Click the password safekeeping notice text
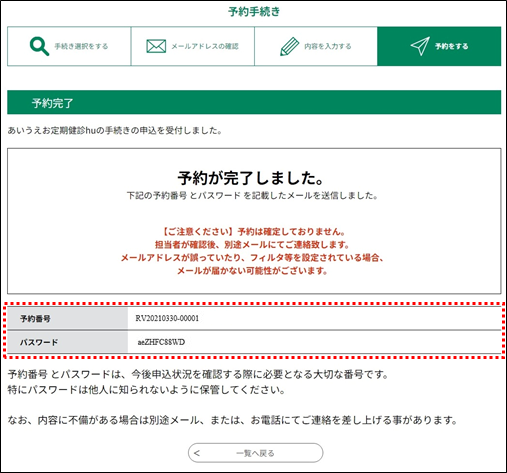Image resolution: width=507 pixels, height=473 pixels. (x=146, y=389)
